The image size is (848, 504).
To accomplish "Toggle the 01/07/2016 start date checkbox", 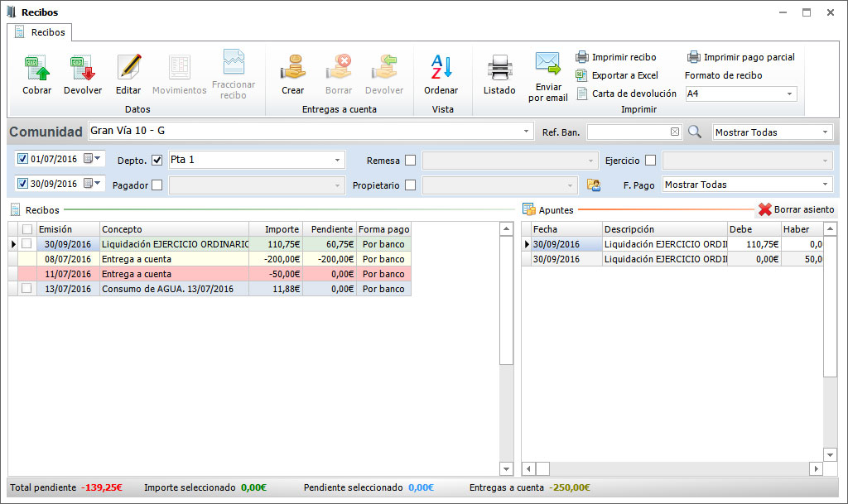I will point(22,159).
